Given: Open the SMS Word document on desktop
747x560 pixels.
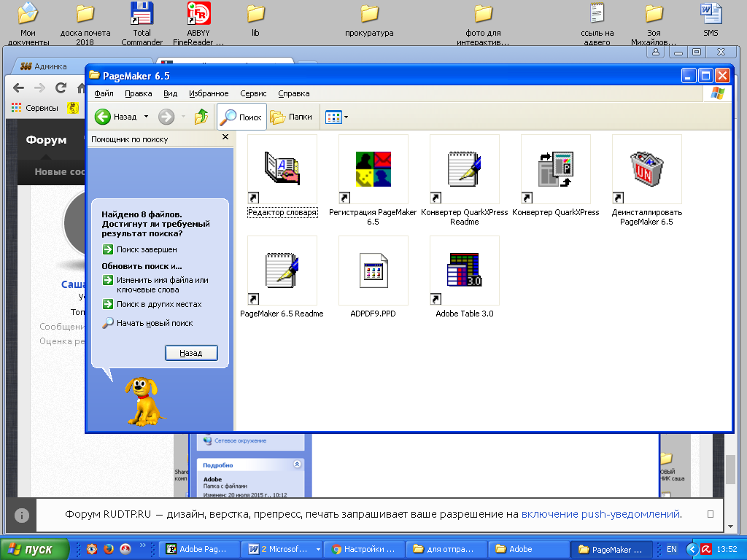Looking at the screenshot, I should [x=711, y=20].
